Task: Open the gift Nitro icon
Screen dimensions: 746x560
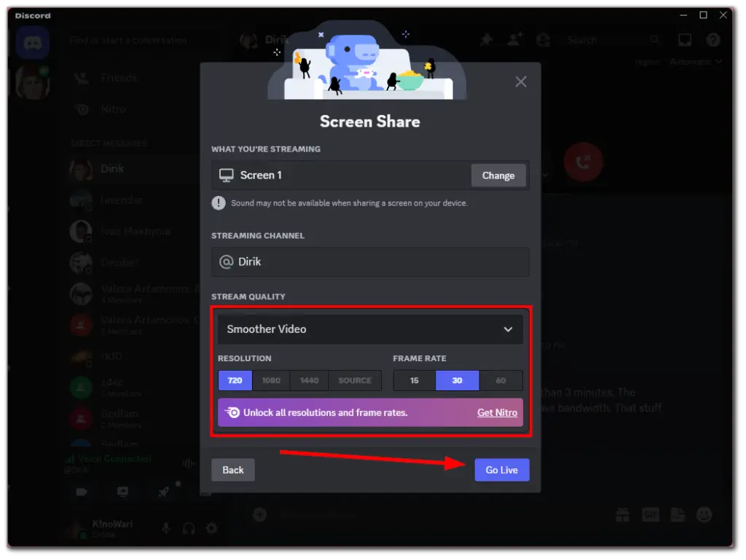Action: pyautogui.click(x=623, y=514)
